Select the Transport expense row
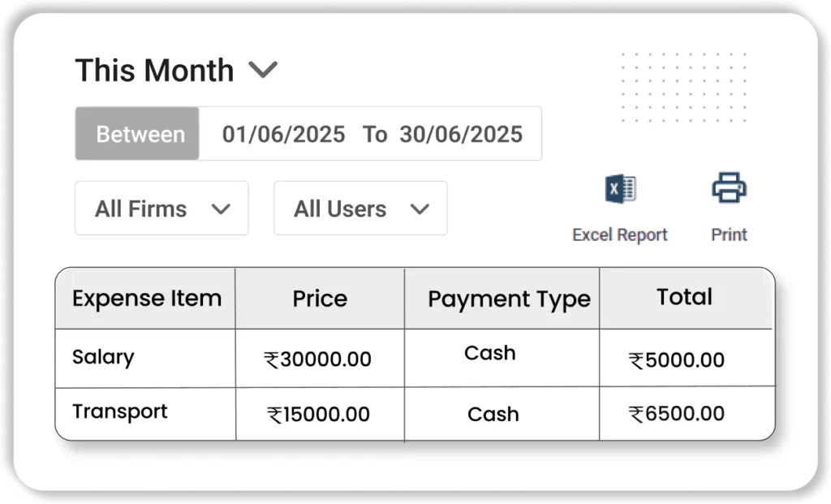Image resolution: width=831 pixels, height=504 pixels. [119, 411]
